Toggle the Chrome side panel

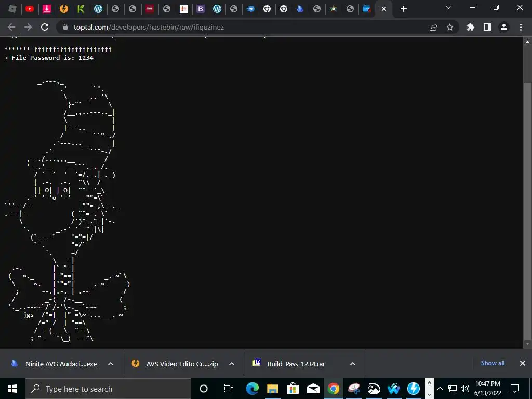(487, 27)
